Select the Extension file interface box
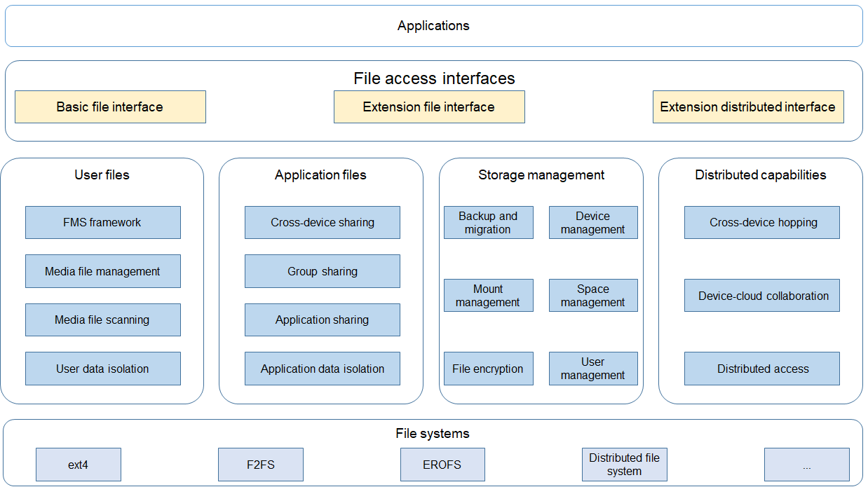Screen dimensions: 868x494 tap(429, 107)
